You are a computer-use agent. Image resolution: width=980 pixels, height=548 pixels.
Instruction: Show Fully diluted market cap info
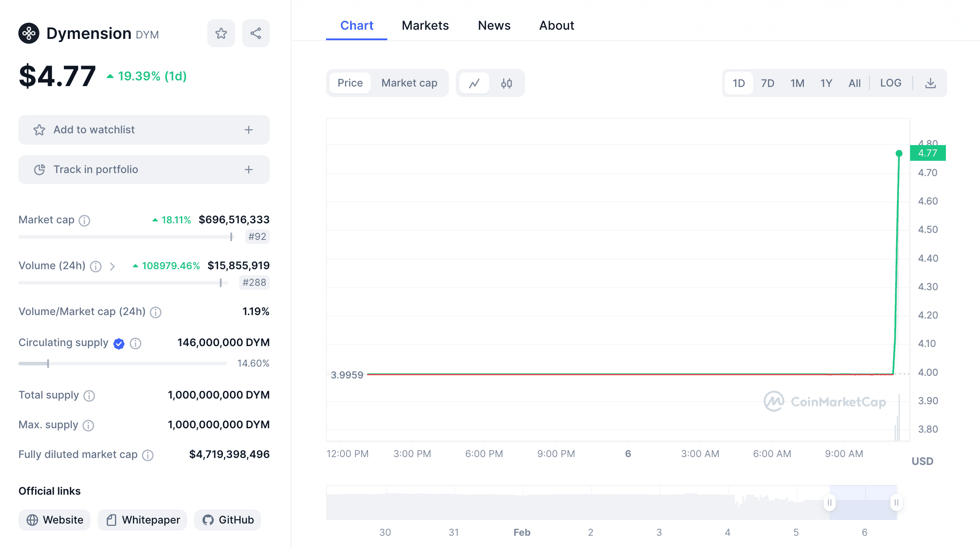(x=148, y=455)
